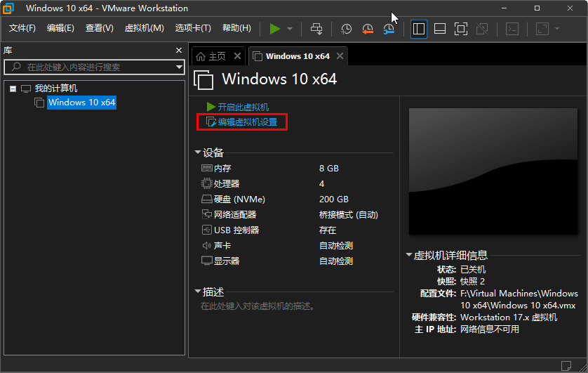Open the 选项卡(T) menu
The height and width of the screenshot is (373, 588).
[x=193, y=28]
